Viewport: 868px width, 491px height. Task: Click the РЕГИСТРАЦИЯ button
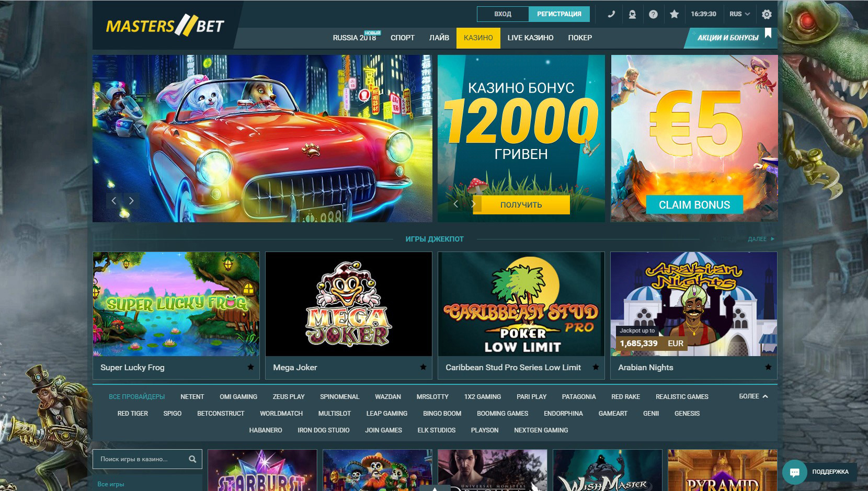click(559, 14)
